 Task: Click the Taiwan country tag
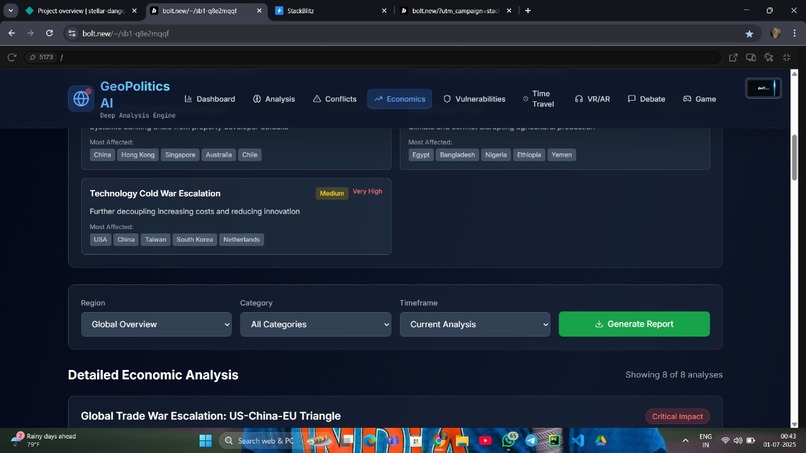click(x=155, y=240)
